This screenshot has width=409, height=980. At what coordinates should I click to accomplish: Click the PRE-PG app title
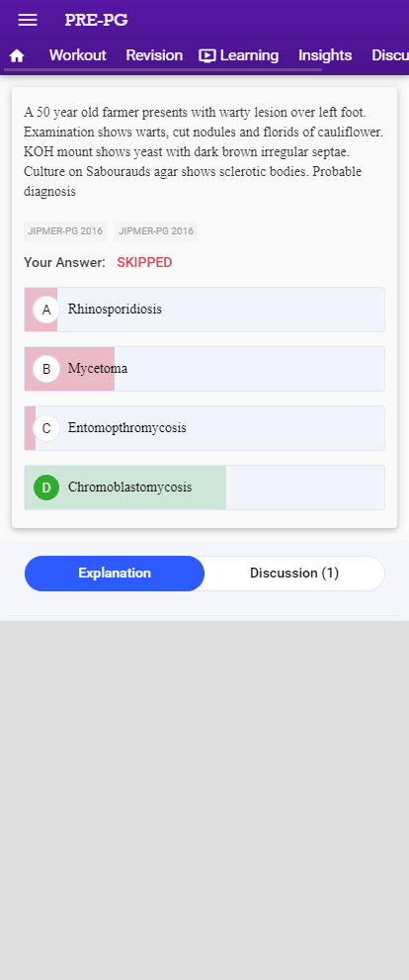pos(96,20)
